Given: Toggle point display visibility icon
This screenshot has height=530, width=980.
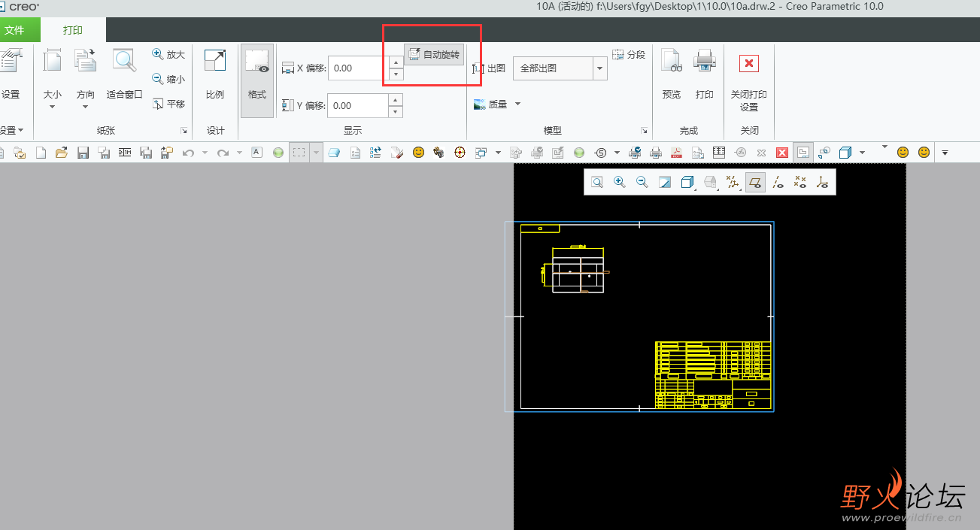Looking at the screenshot, I should [x=800, y=182].
